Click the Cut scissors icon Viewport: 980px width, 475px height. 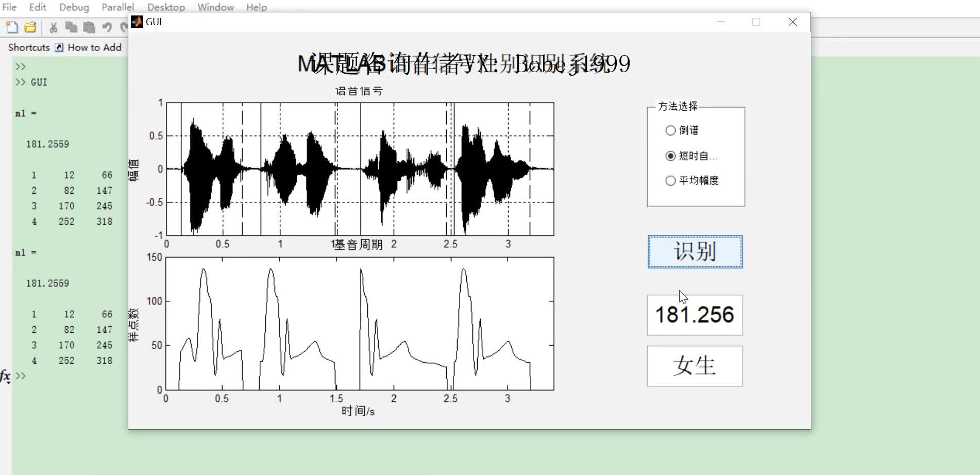click(53, 27)
